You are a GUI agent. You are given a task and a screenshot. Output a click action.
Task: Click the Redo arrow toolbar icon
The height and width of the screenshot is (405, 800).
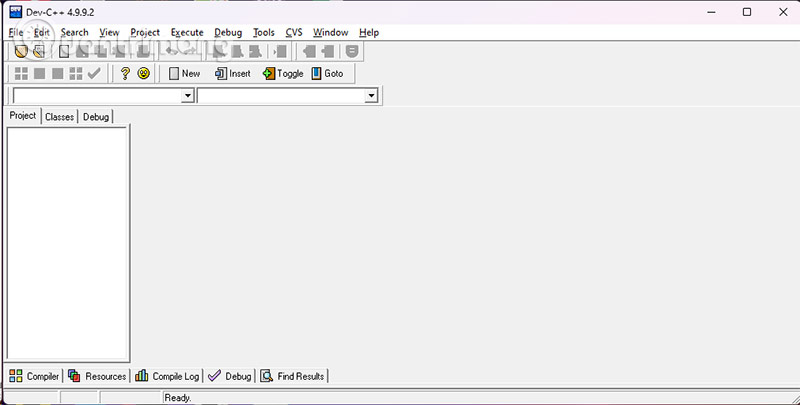click(189, 52)
